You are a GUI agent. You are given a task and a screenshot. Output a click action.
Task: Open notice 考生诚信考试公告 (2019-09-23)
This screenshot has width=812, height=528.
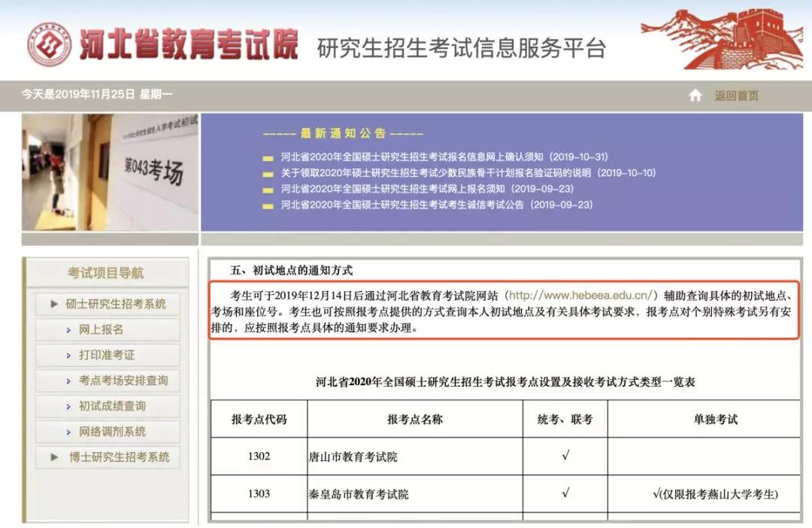tap(437, 205)
